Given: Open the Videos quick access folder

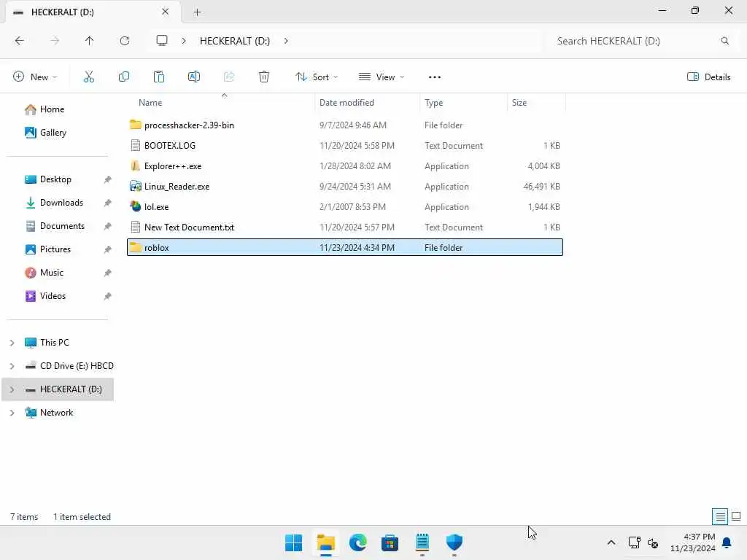Looking at the screenshot, I should (x=53, y=296).
